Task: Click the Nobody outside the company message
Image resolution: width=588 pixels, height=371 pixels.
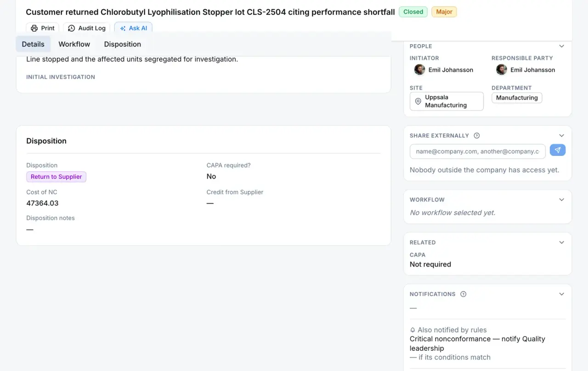Action: pos(484,170)
